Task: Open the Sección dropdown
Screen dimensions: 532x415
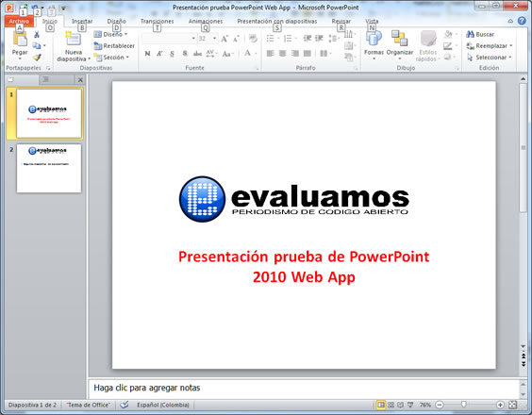Action: [x=111, y=58]
